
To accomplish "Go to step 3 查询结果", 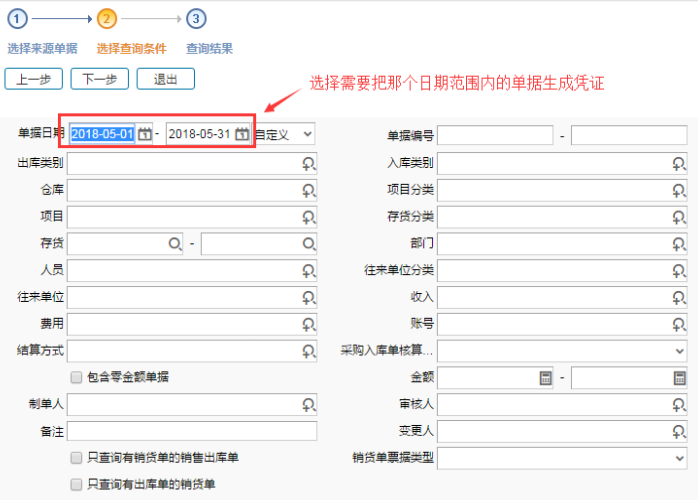I will [x=196, y=18].
